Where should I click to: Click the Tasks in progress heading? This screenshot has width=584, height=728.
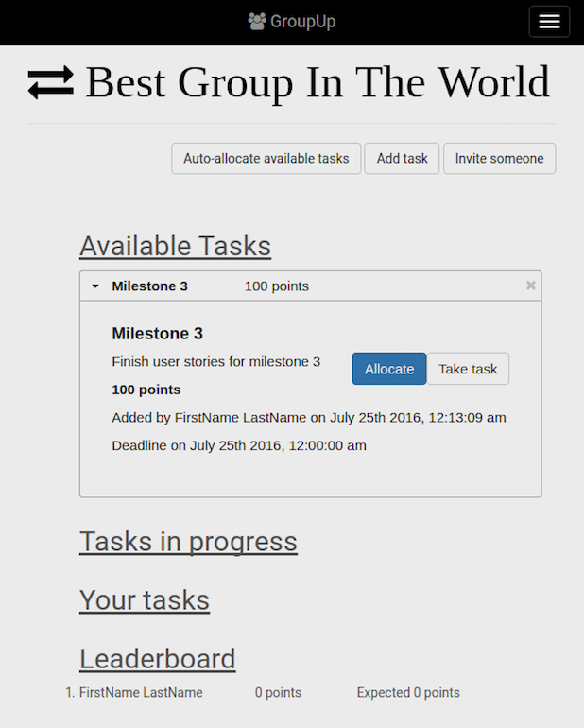[188, 542]
